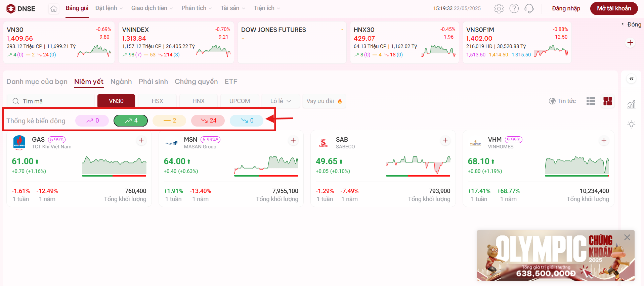644x286 pixels.
Task: Select the HSX exchange filter
Action: click(x=157, y=101)
